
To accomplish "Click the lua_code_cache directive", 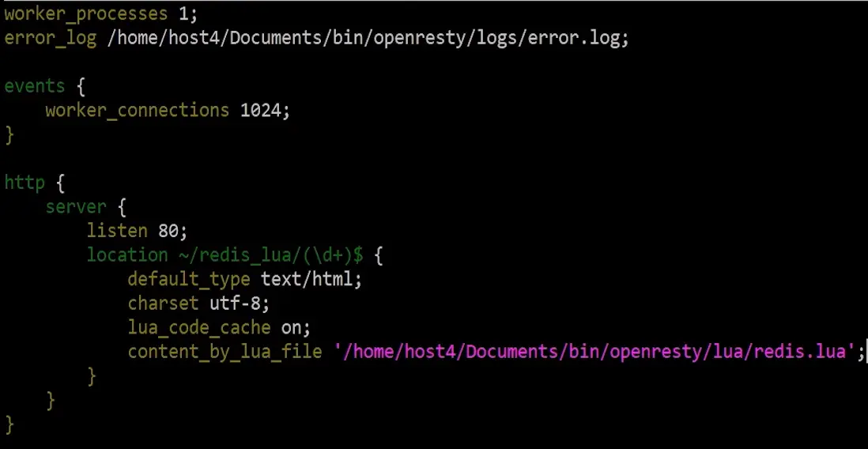I will click(x=199, y=327).
